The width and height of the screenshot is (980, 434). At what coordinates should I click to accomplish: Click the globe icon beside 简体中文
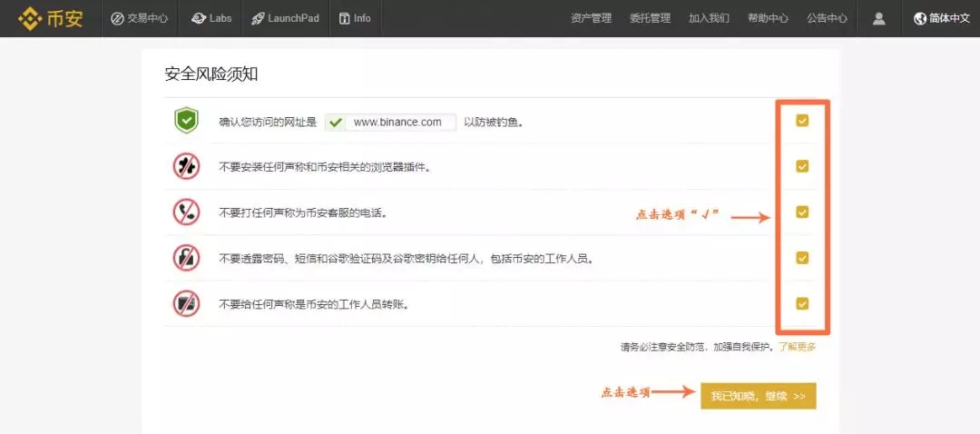(919, 19)
